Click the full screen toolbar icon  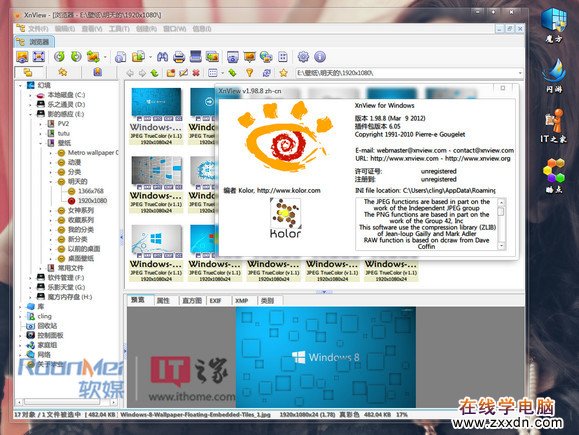pyautogui.click(x=39, y=57)
